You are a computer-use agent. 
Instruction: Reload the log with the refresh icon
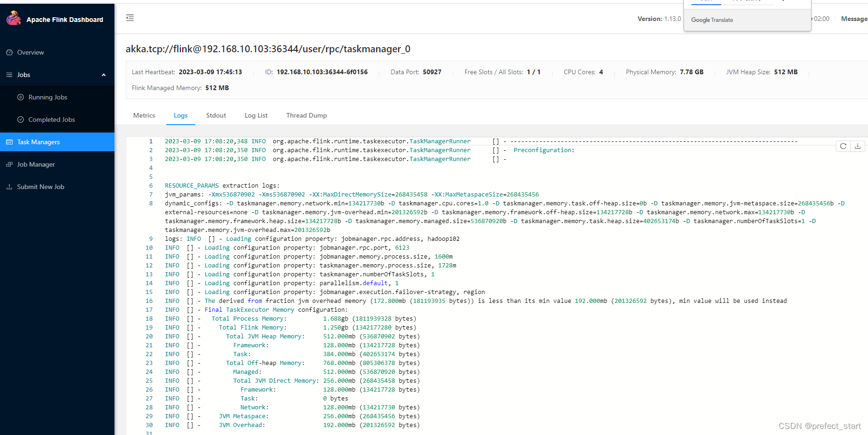coord(843,146)
